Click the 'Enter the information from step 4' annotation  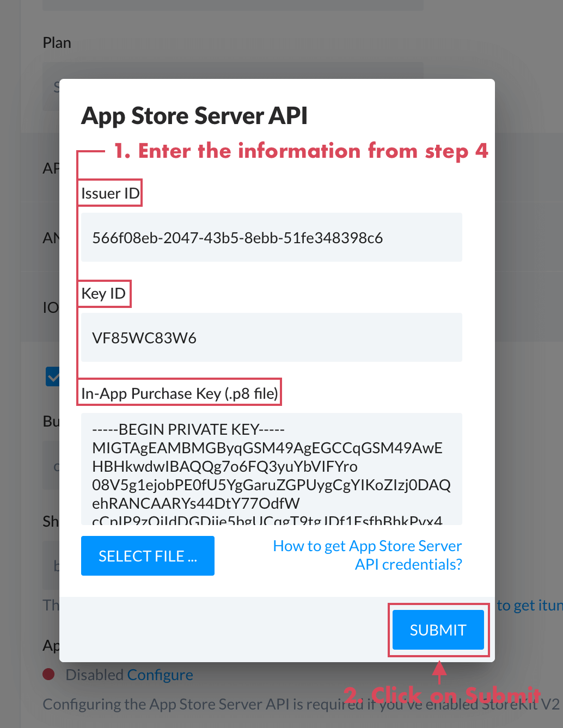pos(301,151)
